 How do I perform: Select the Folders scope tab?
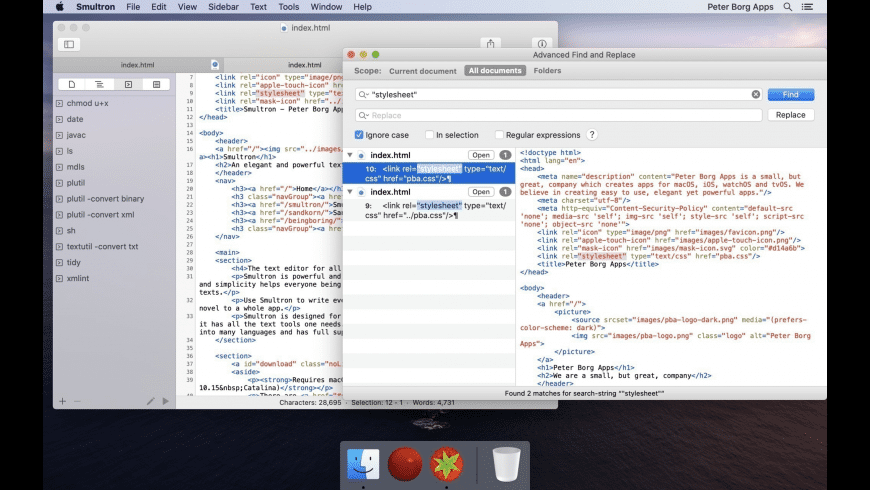click(547, 71)
